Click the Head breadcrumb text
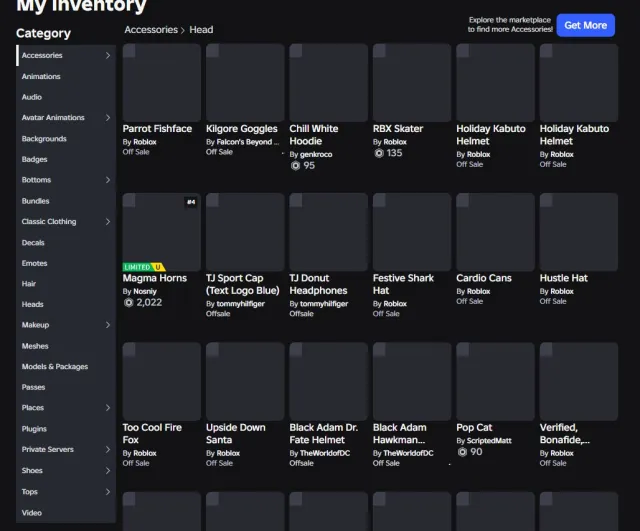The height and width of the screenshot is (531, 640). tap(201, 30)
